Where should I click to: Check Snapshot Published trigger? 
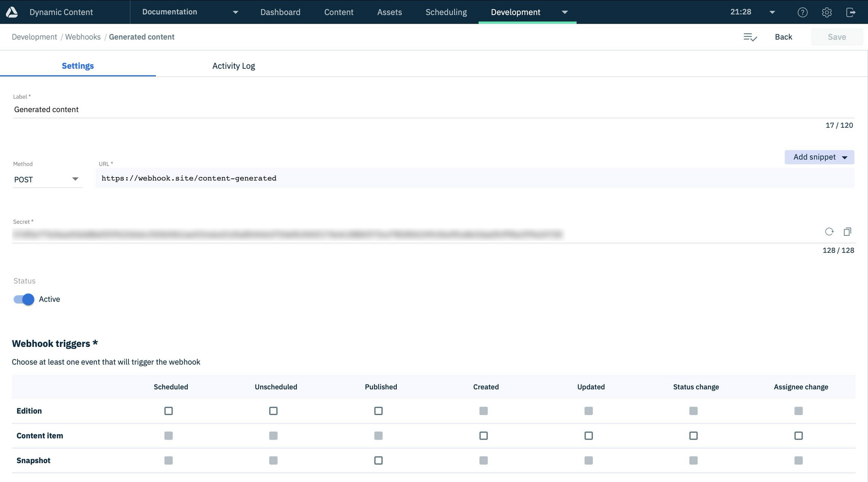(x=378, y=461)
